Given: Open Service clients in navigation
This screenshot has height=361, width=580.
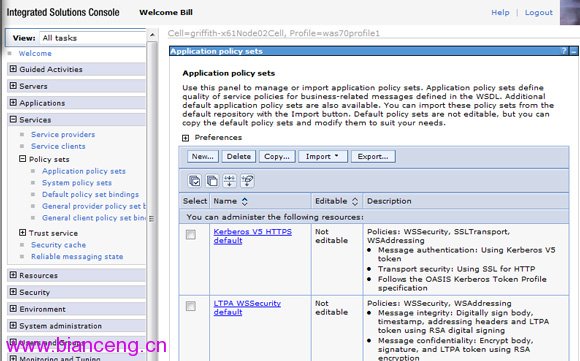Looking at the screenshot, I should click(58, 146).
